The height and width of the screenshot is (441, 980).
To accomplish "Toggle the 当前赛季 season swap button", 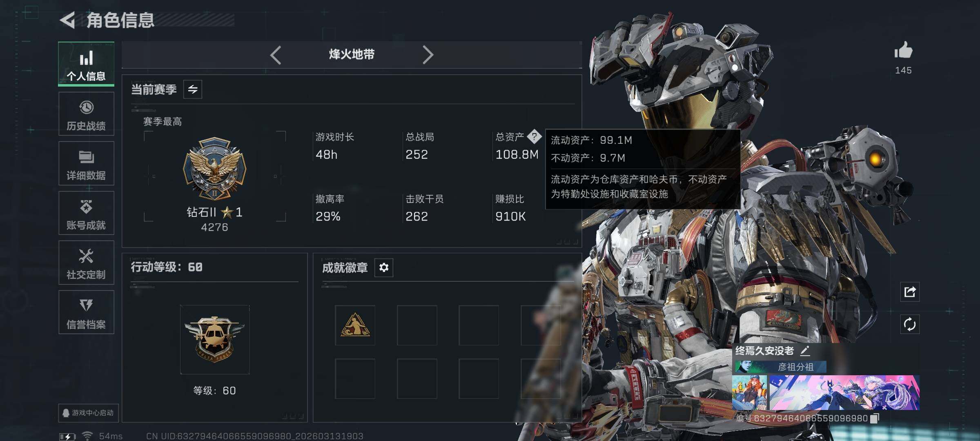I will (x=193, y=89).
